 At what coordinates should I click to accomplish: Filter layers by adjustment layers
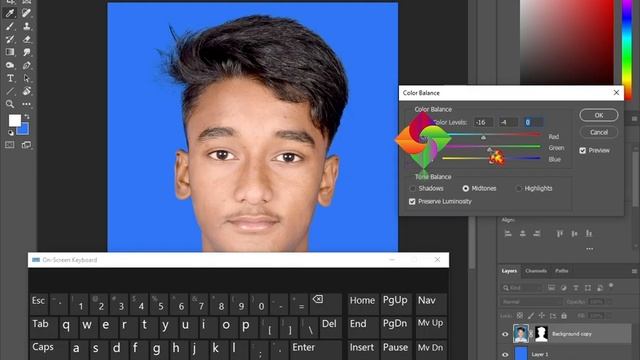coord(564,288)
